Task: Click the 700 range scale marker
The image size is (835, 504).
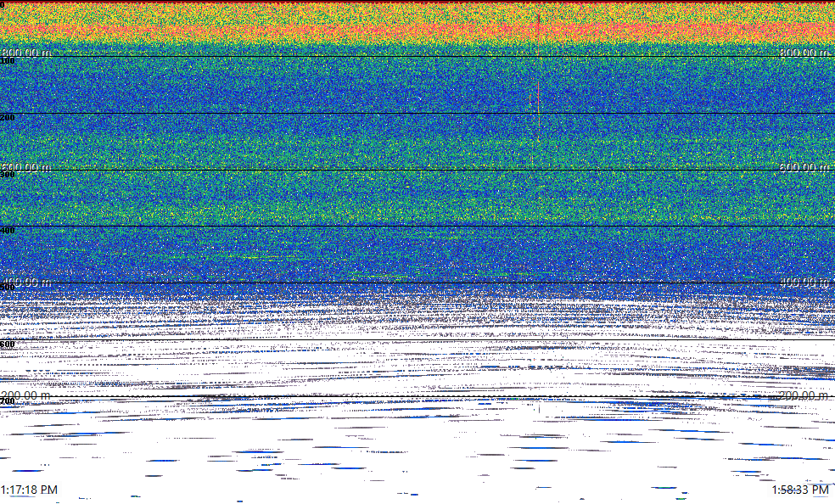Action: pyautogui.click(x=8, y=401)
